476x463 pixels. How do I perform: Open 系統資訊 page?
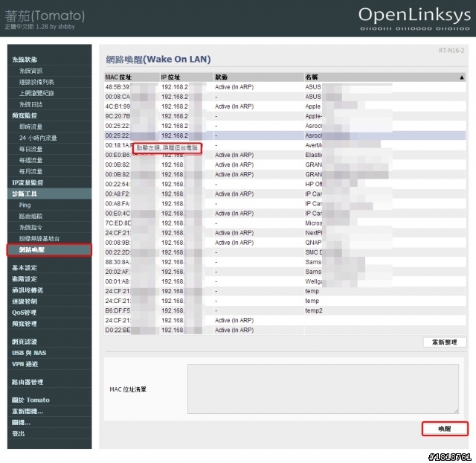[31, 71]
